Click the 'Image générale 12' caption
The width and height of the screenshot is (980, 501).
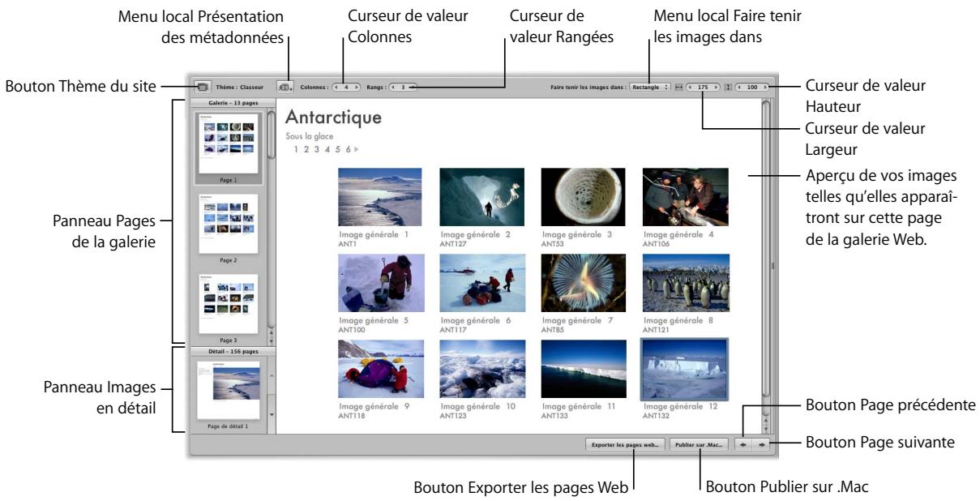680,405
